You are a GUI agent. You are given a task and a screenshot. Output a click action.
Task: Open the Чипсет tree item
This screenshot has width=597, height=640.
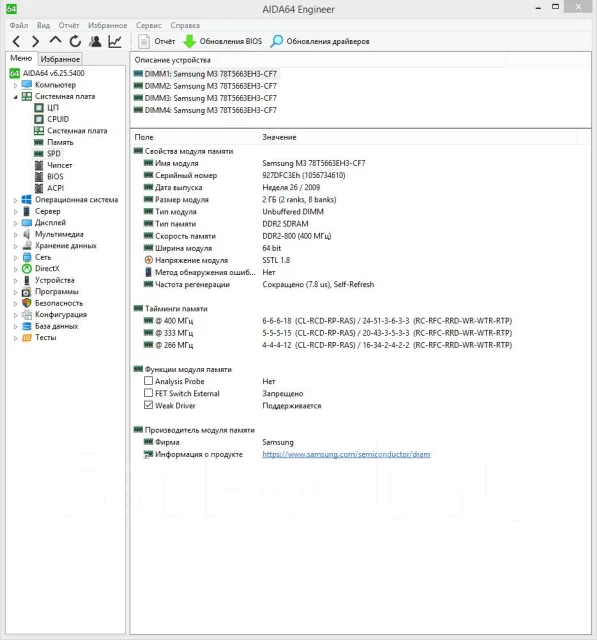60,165
